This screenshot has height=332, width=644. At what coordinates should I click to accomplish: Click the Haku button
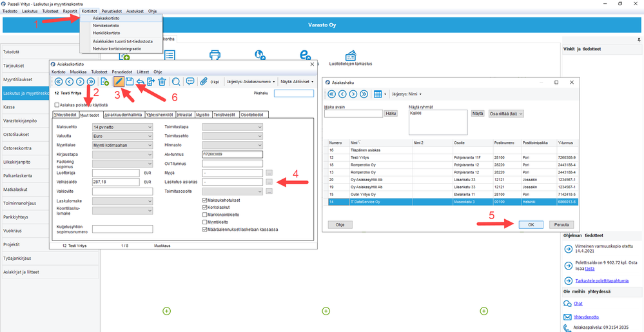point(391,113)
